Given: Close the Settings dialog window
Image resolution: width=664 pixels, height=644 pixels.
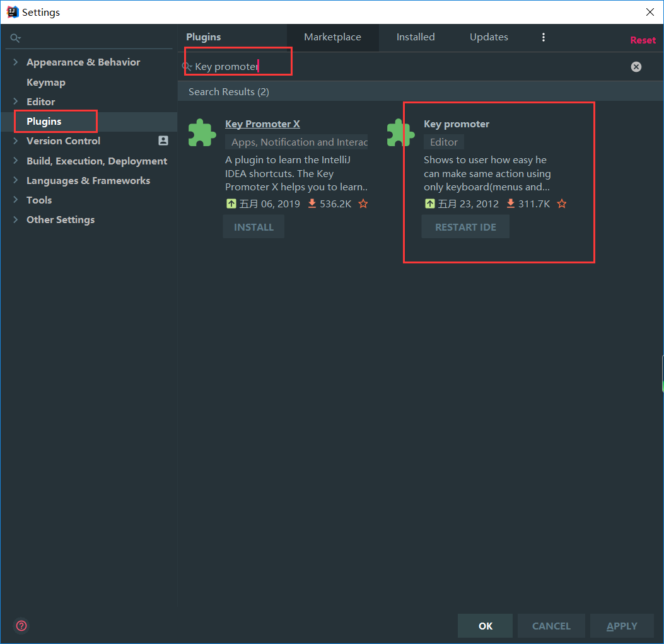Looking at the screenshot, I should coord(650,12).
